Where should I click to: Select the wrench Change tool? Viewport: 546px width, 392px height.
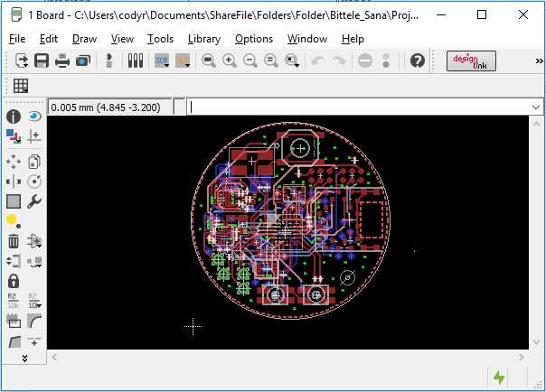tap(34, 201)
